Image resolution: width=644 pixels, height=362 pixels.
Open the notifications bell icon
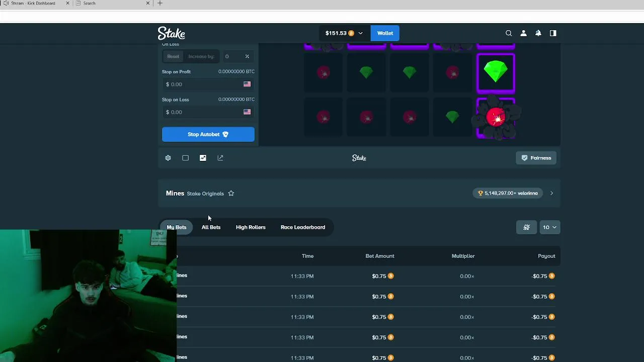pyautogui.click(x=538, y=33)
